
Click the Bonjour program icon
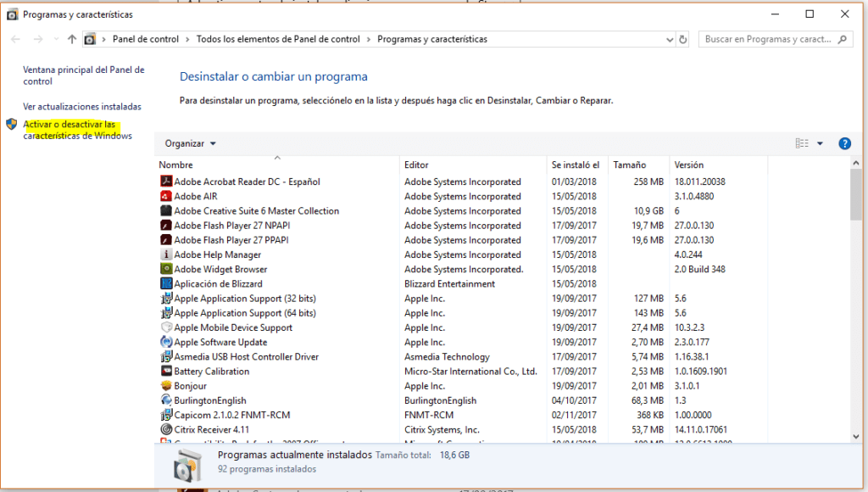tap(167, 386)
